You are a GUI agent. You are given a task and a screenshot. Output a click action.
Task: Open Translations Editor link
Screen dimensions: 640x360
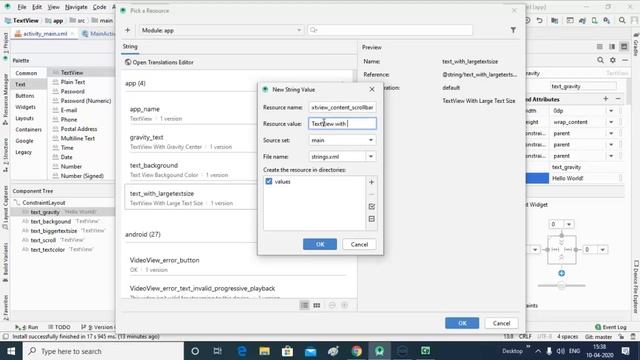pyautogui.click(x=159, y=62)
